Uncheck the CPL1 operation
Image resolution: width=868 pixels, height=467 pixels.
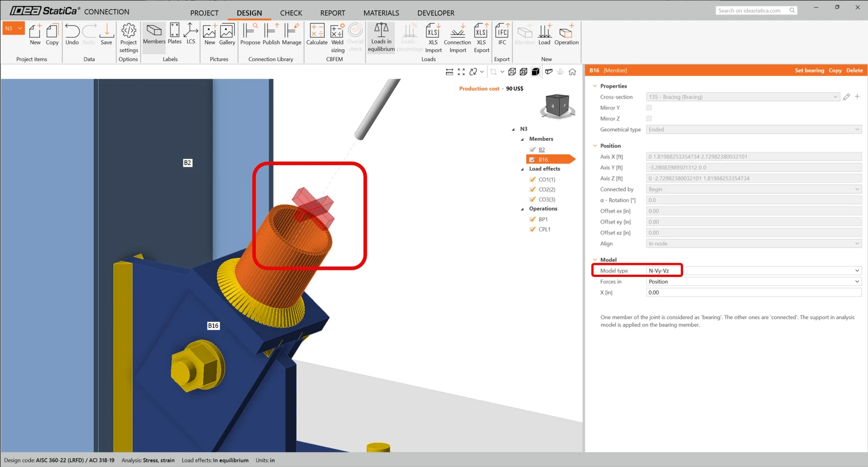(533, 229)
